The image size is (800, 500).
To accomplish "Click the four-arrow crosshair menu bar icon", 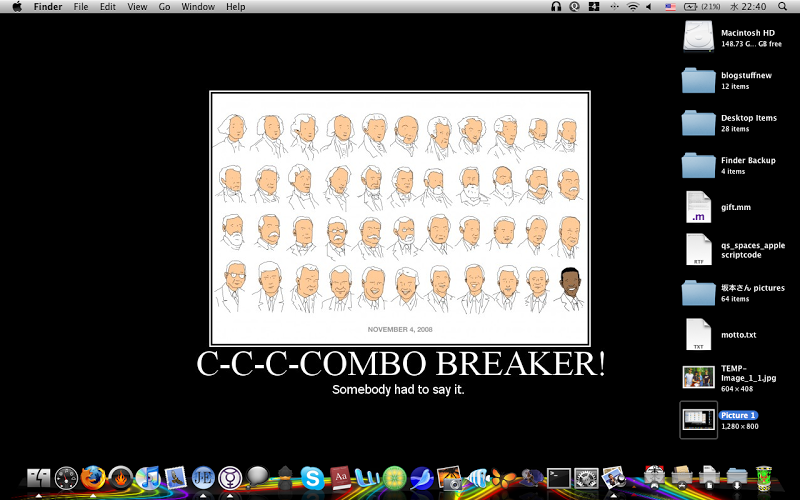I will [614, 7].
